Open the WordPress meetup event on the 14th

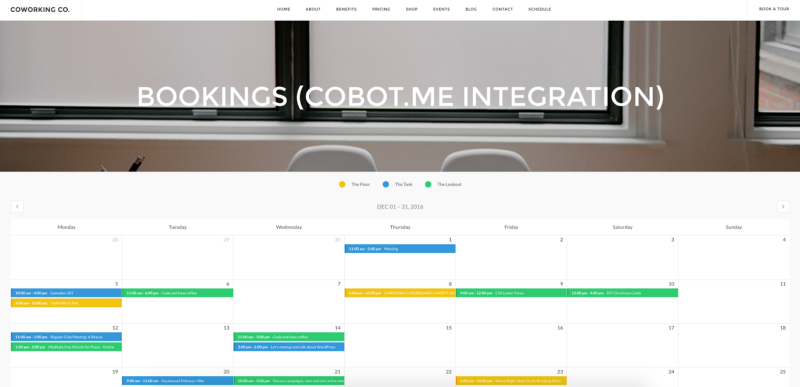coord(289,347)
